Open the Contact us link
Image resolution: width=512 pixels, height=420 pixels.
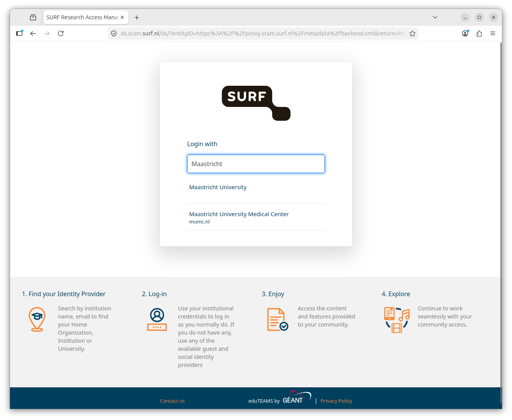coord(172,401)
